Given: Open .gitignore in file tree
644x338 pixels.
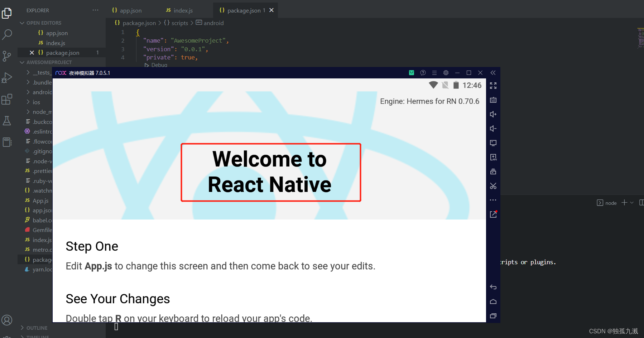Looking at the screenshot, I should click(39, 151).
